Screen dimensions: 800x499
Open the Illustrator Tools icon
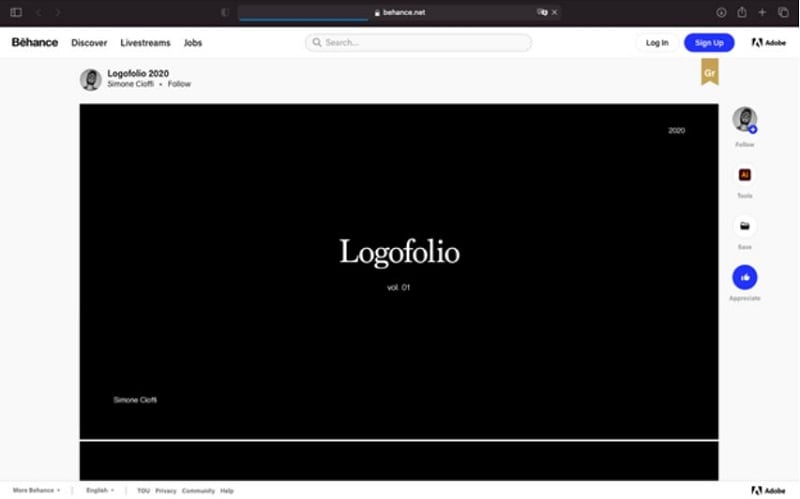point(745,175)
